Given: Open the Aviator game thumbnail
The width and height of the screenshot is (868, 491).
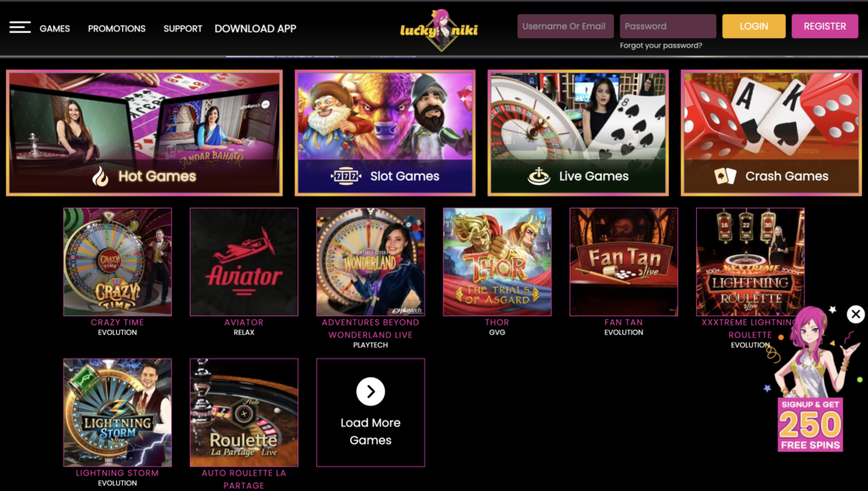Looking at the screenshot, I should tap(244, 262).
